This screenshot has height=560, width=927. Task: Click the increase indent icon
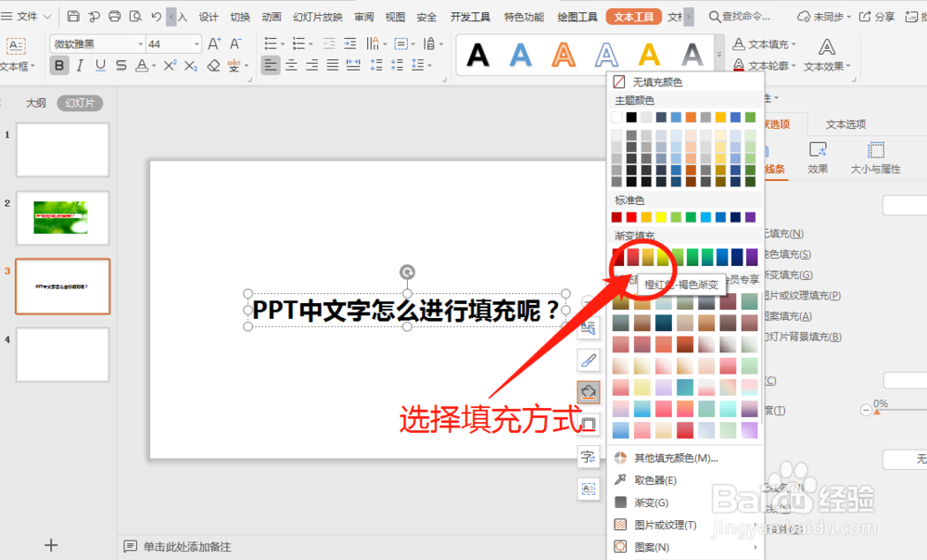tap(350, 44)
